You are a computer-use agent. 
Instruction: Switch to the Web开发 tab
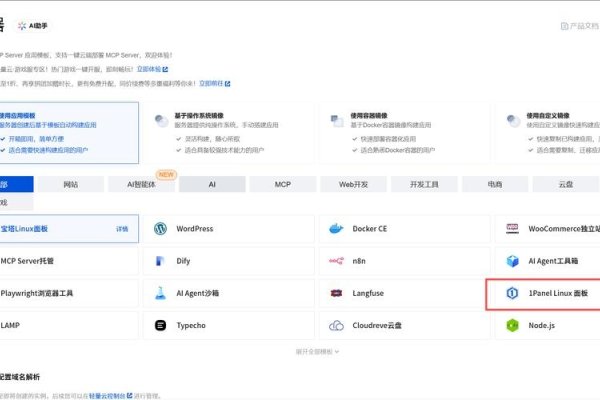353,184
